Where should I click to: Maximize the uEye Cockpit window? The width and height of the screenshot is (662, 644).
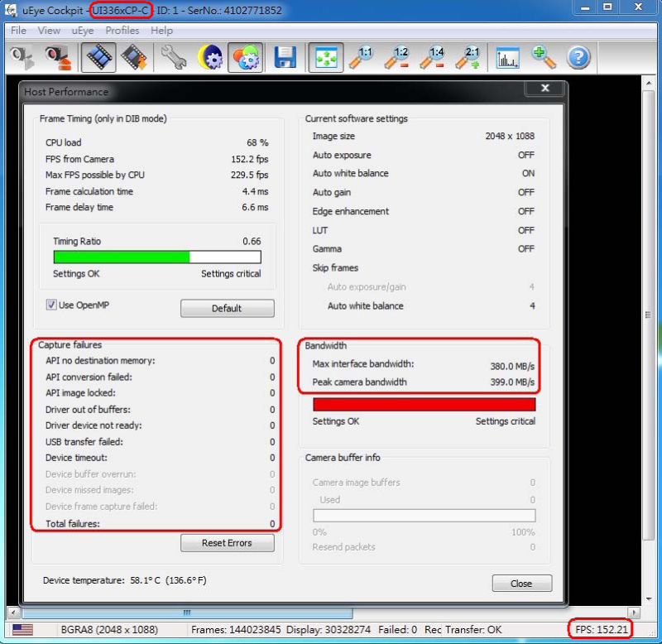607,7
